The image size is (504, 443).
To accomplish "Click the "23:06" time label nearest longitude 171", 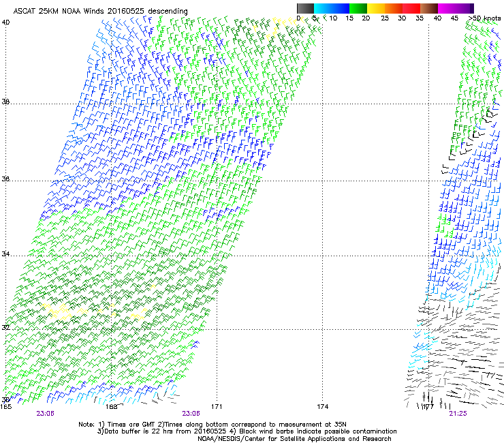I will 191,414.
